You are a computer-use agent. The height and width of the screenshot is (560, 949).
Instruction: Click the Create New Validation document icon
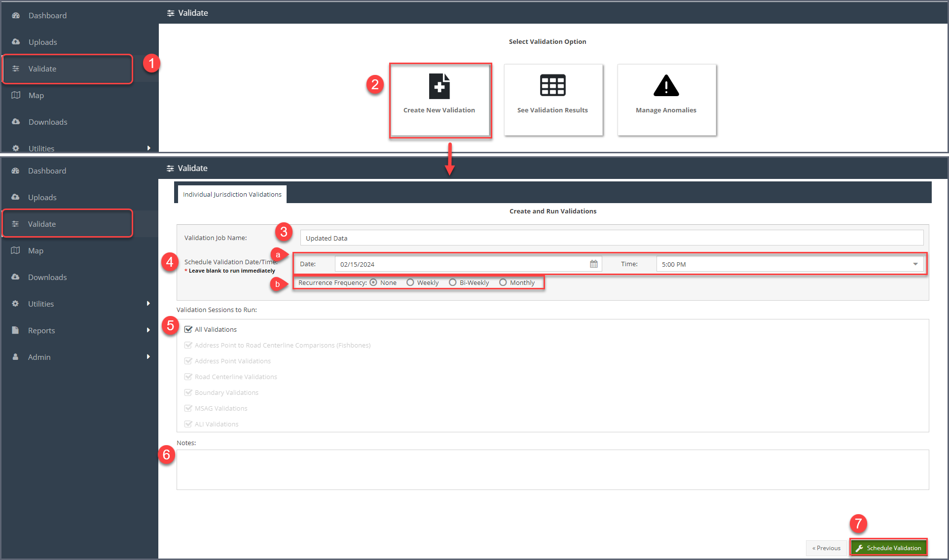point(439,86)
